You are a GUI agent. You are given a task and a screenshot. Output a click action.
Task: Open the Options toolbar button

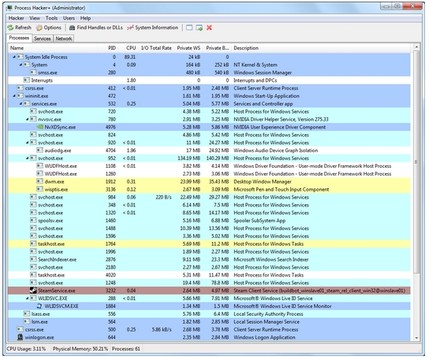[49, 28]
